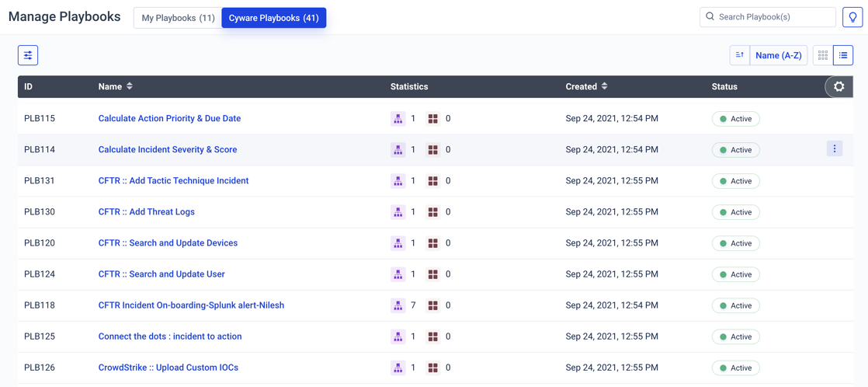868x387 pixels.
Task: Click the Active status badge for PLB131
Action: pos(736,181)
